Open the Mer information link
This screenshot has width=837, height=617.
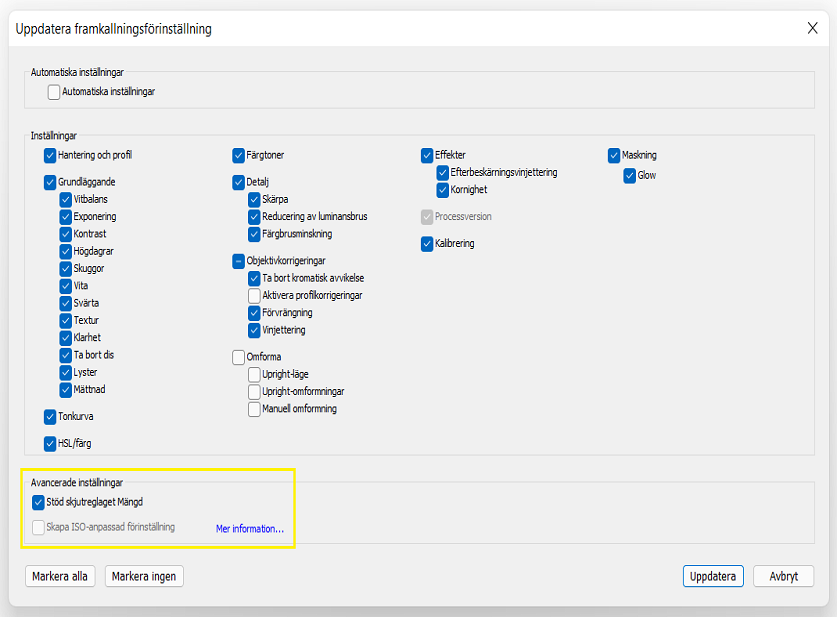tap(250, 529)
